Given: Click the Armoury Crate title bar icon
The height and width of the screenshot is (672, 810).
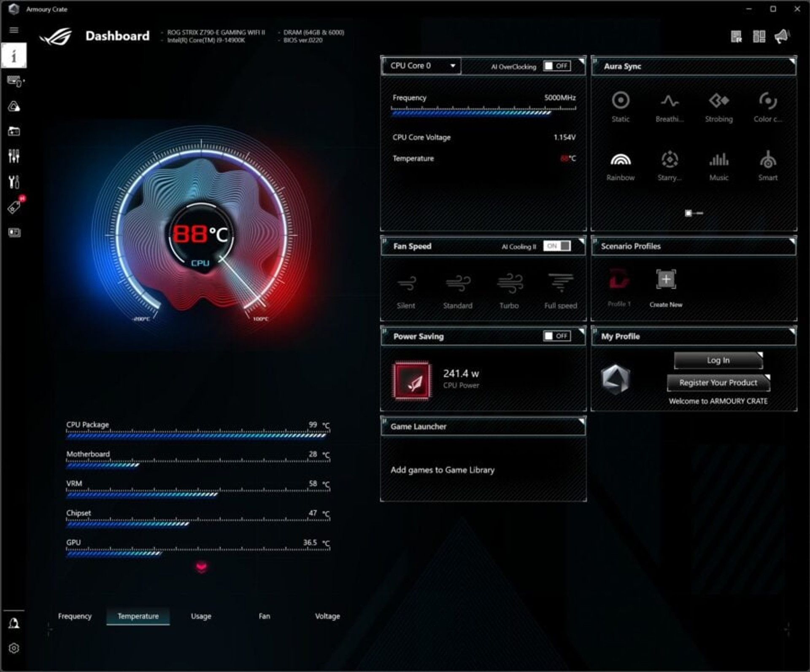Looking at the screenshot, I should [x=13, y=9].
